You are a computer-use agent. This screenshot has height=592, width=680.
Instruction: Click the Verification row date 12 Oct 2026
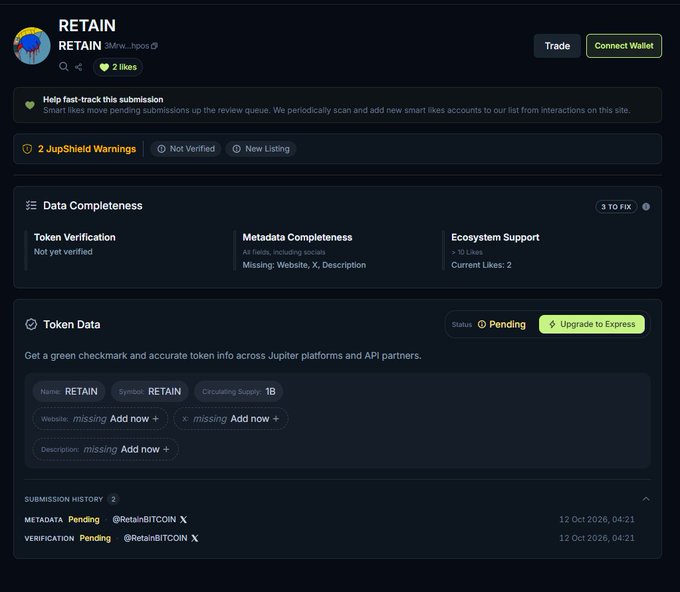click(597, 538)
